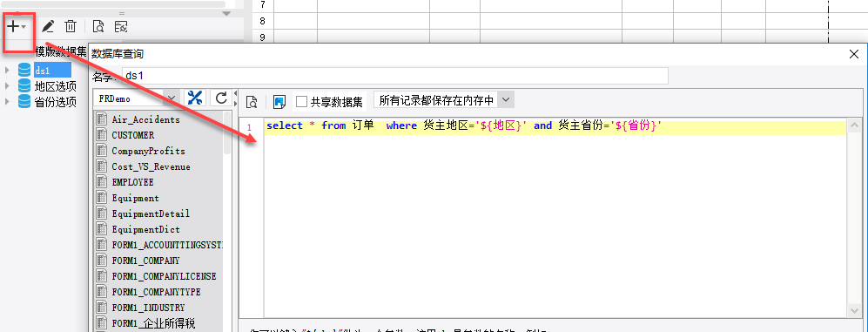Expand the ds1 tree node

tap(7, 70)
